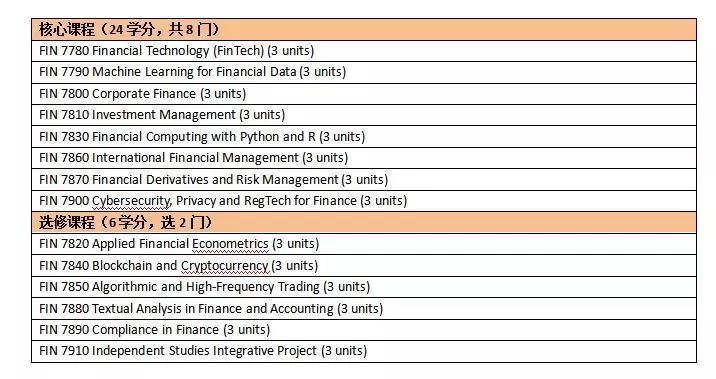The width and height of the screenshot is (716, 379).
Task: Click the 核心课程 header row
Action: pyautogui.click(x=364, y=30)
